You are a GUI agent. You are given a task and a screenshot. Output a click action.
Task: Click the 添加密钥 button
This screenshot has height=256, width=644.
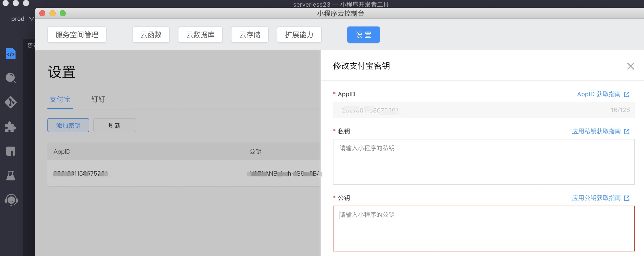tap(68, 125)
